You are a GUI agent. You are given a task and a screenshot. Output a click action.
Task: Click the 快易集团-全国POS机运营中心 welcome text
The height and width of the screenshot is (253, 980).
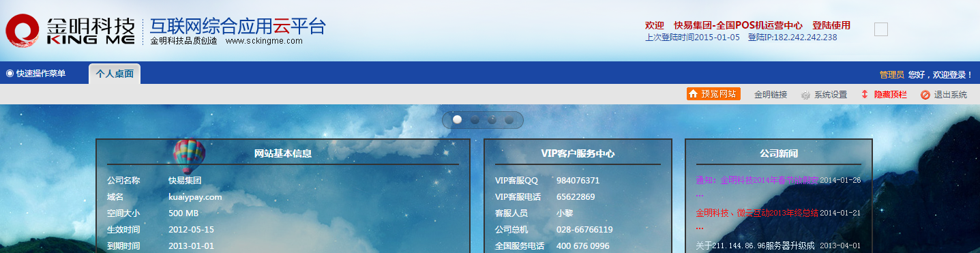(x=738, y=25)
